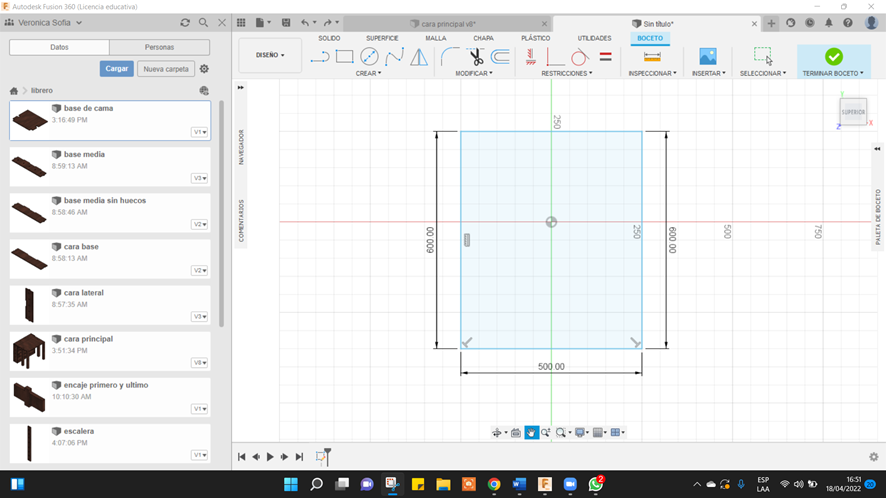The height and width of the screenshot is (498, 886).
Task: Finish sketch with green checkmark
Action: 833,57
